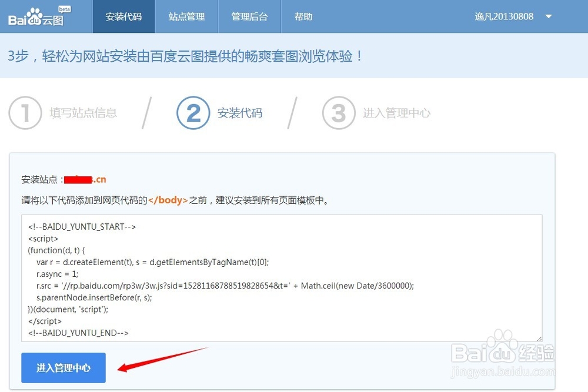Screen dimensions: 588x392
Task: Click the site domain ending in .cn
Action: point(85,179)
